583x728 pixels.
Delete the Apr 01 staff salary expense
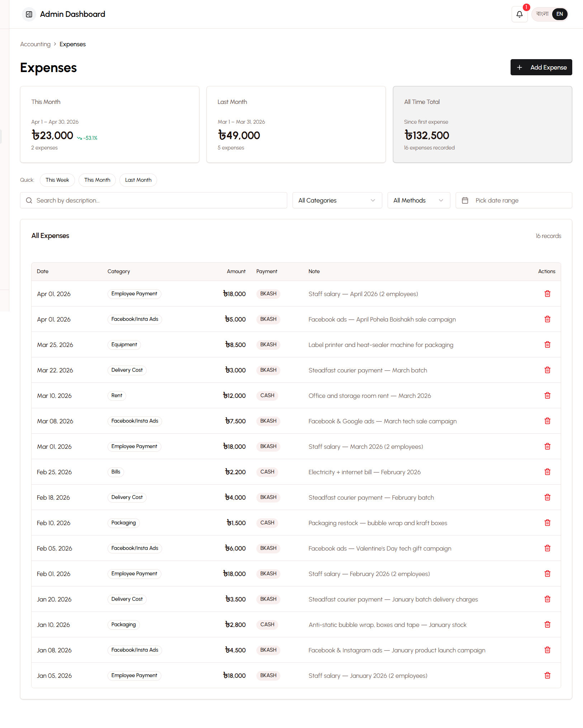pyautogui.click(x=547, y=294)
